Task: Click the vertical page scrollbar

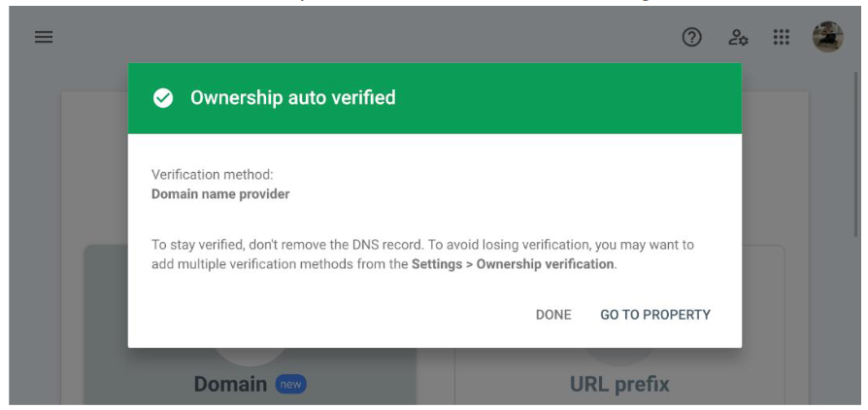Action: pos(855,155)
